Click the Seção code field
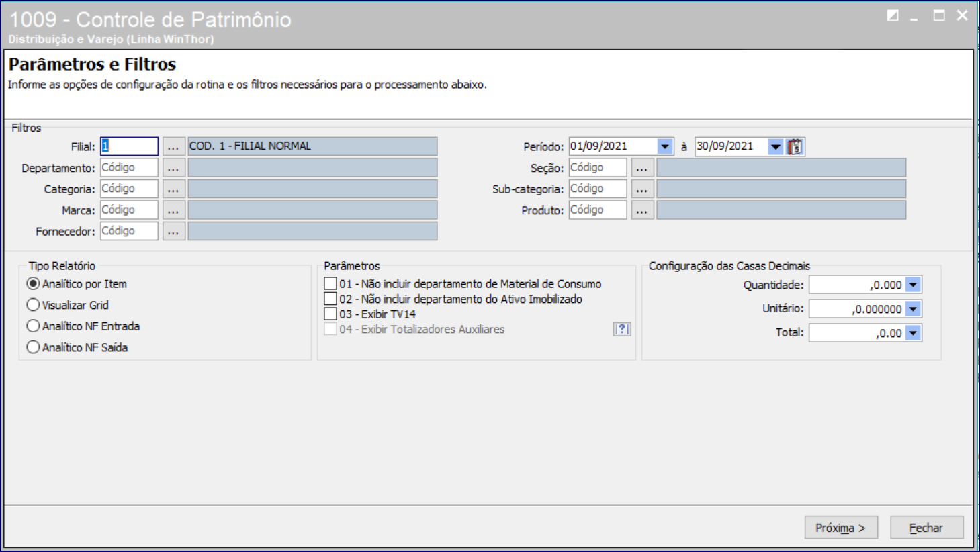This screenshot has width=980, height=552. coord(598,168)
